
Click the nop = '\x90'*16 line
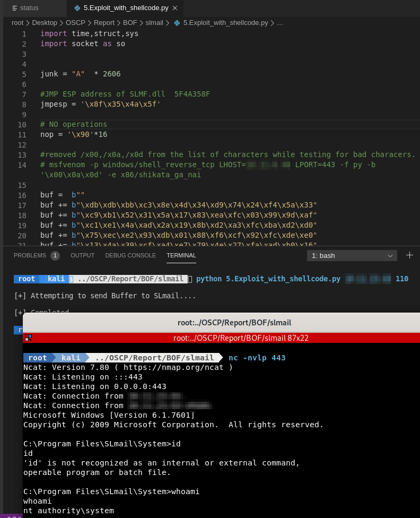(x=74, y=134)
